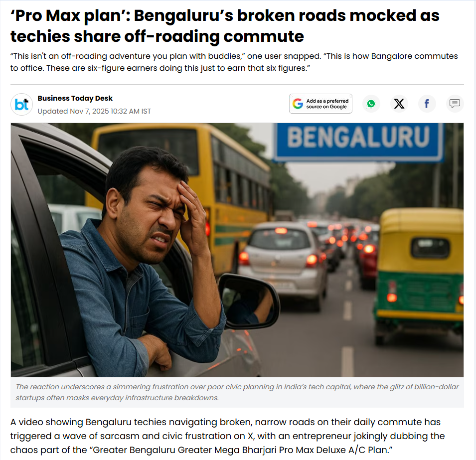Click the 'Pro Max plan' article headline
This screenshot has height=460, width=476.
pos(225,26)
